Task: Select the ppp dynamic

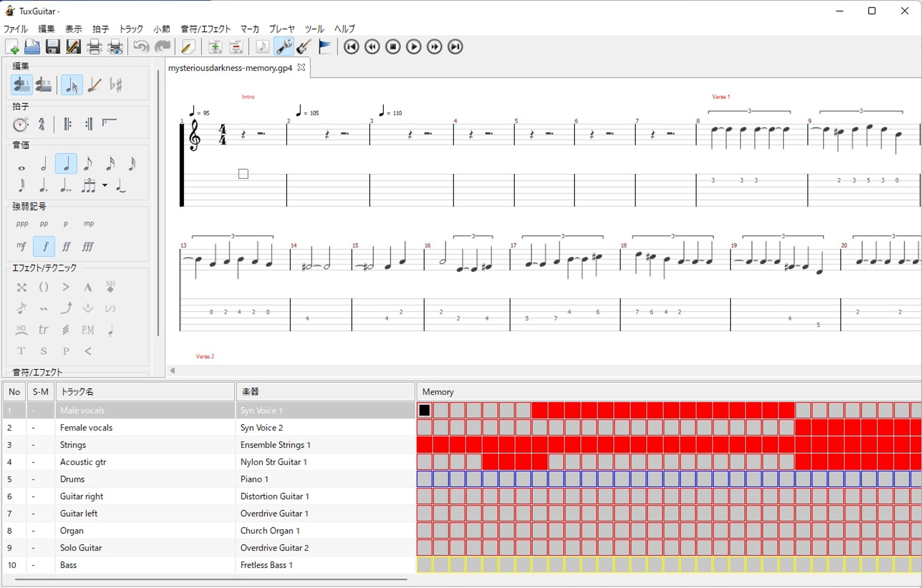Action: [x=22, y=224]
